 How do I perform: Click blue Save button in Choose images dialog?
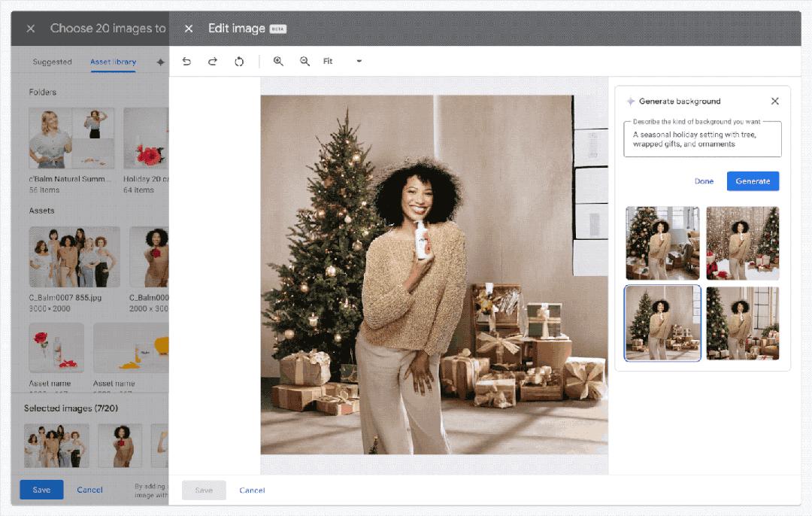tap(41, 490)
